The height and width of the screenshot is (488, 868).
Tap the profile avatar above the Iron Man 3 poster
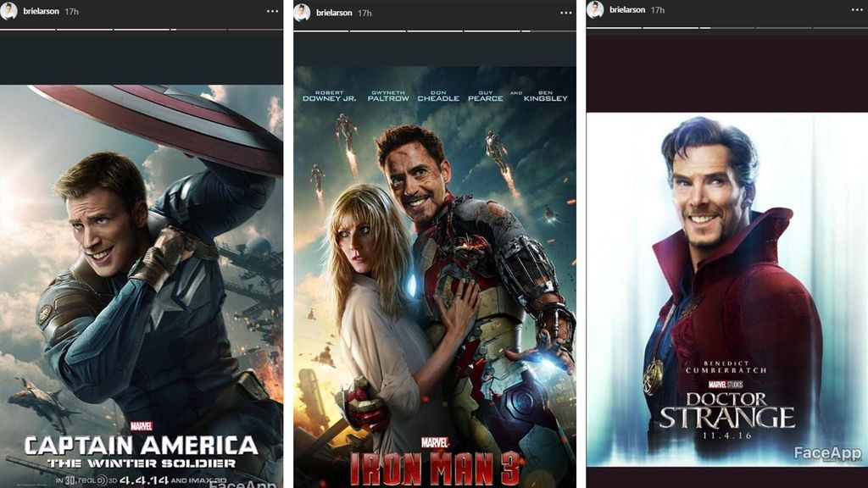click(303, 12)
